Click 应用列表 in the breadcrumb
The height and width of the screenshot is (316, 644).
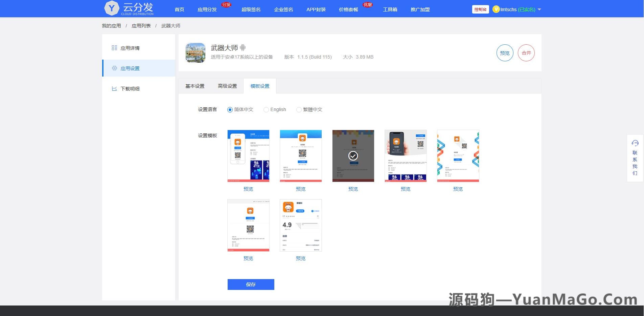(141, 26)
